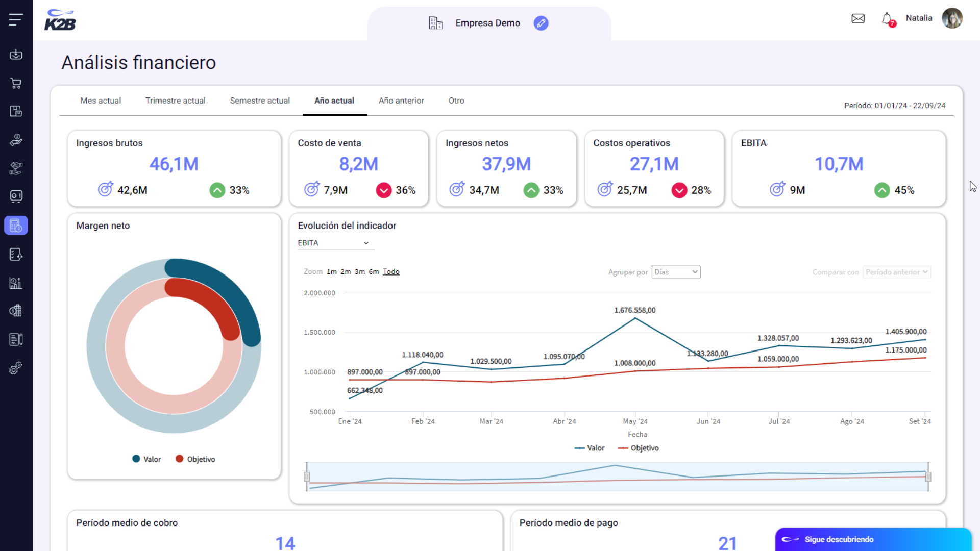Open the mail envelope icon

point(858,19)
